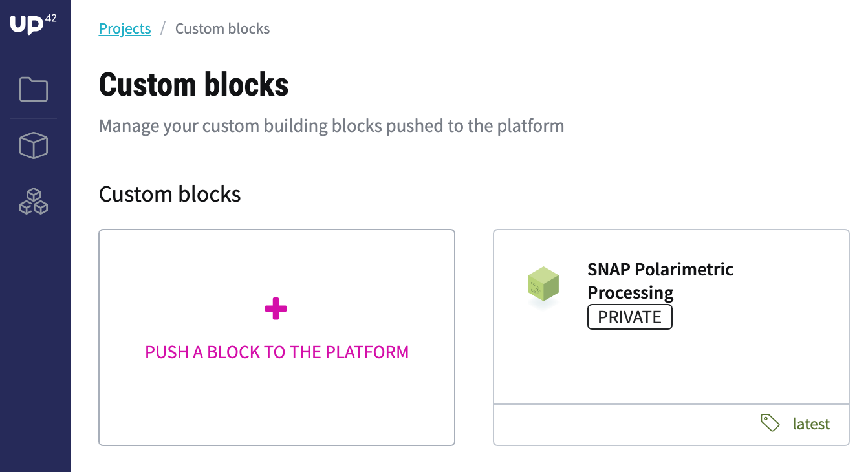Open Projects via the sidebar folder icon
The image size is (868, 472).
pyautogui.click(x=34, y=89)
